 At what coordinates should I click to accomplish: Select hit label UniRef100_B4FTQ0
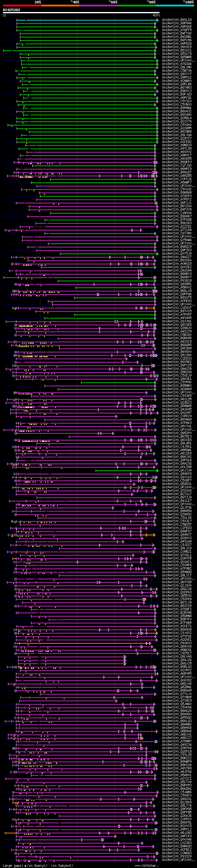click(x=177, y=33)
